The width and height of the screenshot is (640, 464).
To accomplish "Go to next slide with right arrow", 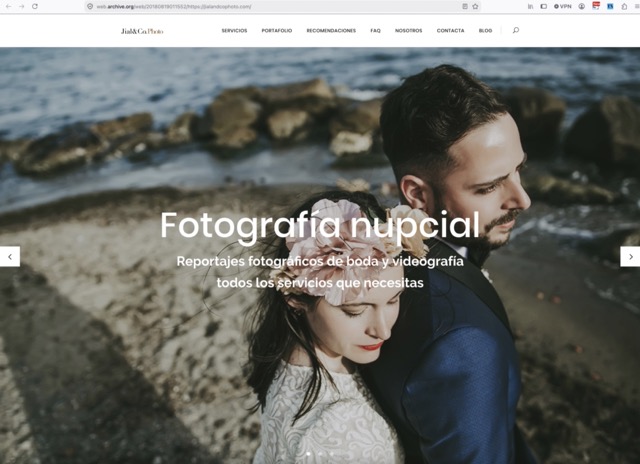I will coord(630,257).
